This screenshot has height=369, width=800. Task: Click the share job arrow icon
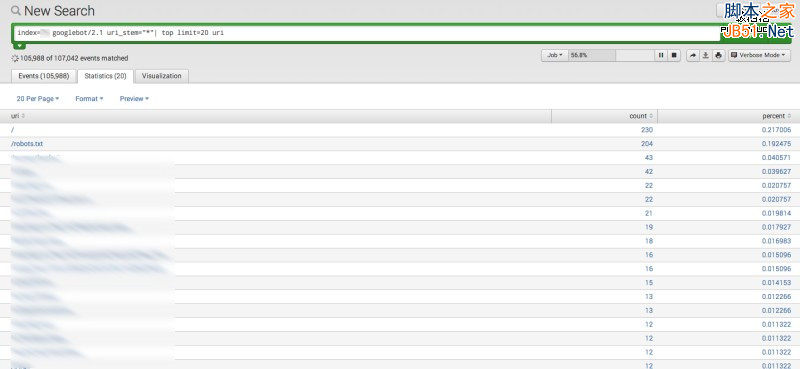coord(692,55)
